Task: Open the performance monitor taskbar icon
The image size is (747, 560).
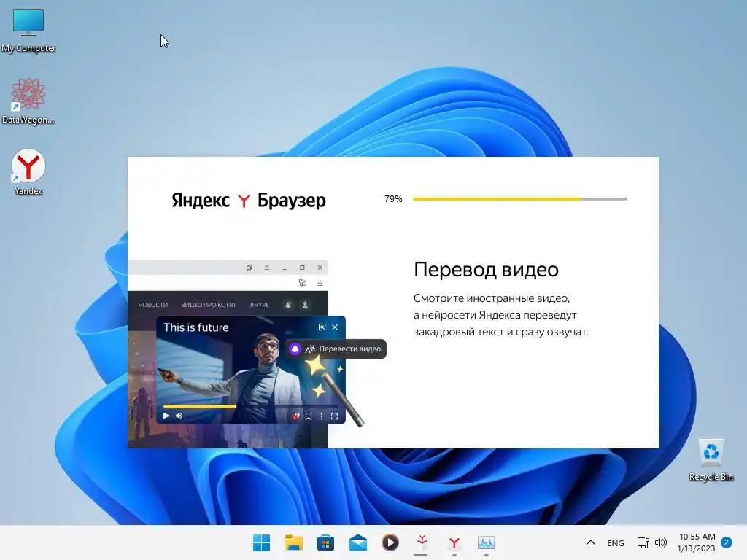Action: click(487, 542)
